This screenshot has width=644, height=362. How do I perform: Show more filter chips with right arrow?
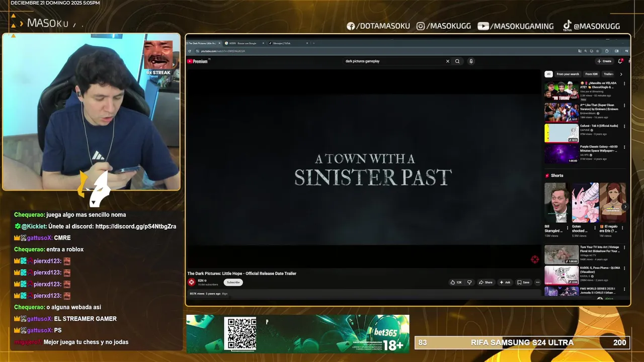click(621, 74)
